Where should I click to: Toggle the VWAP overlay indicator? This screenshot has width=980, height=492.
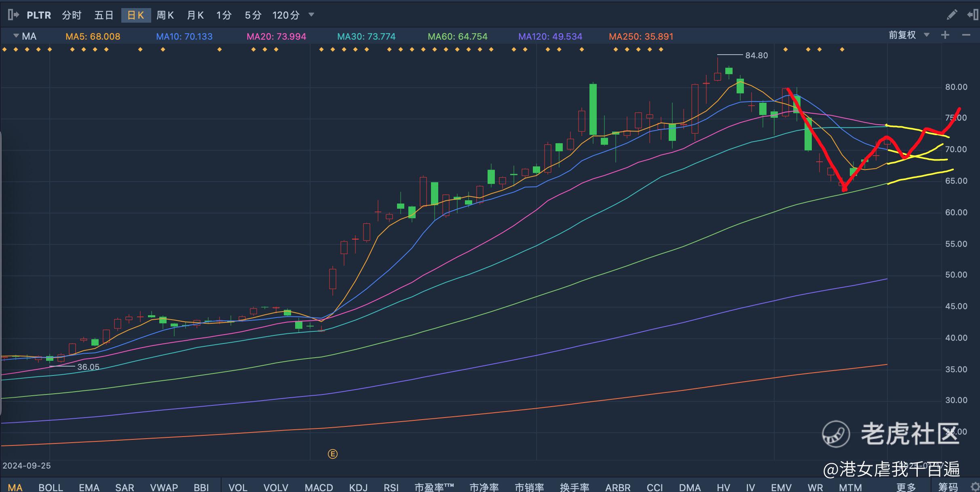click(164, 487)
